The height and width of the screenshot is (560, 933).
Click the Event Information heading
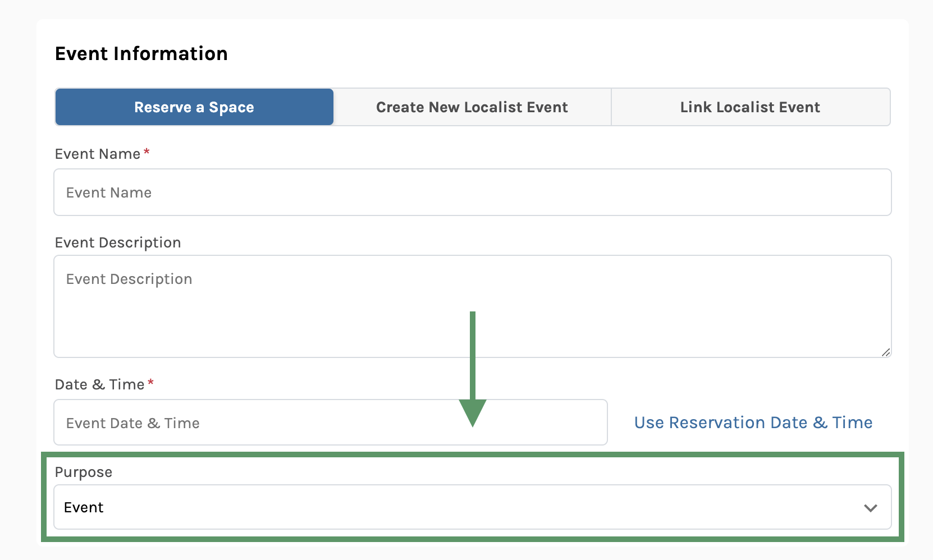click(x=141, y=54)
